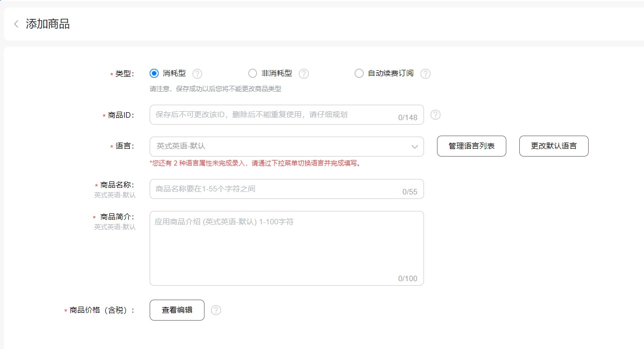Click into the 商品名称 text field
644x349 pixels.
point(274,189)
